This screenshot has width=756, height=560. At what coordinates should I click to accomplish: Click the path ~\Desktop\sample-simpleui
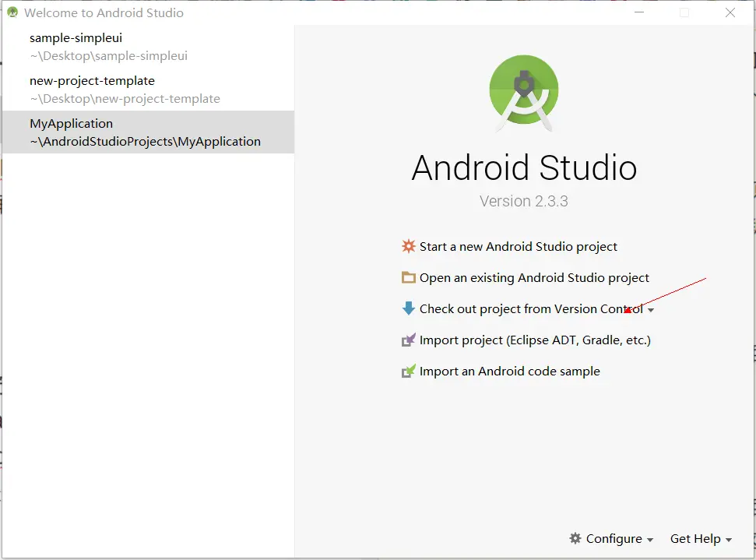point(109,56)
